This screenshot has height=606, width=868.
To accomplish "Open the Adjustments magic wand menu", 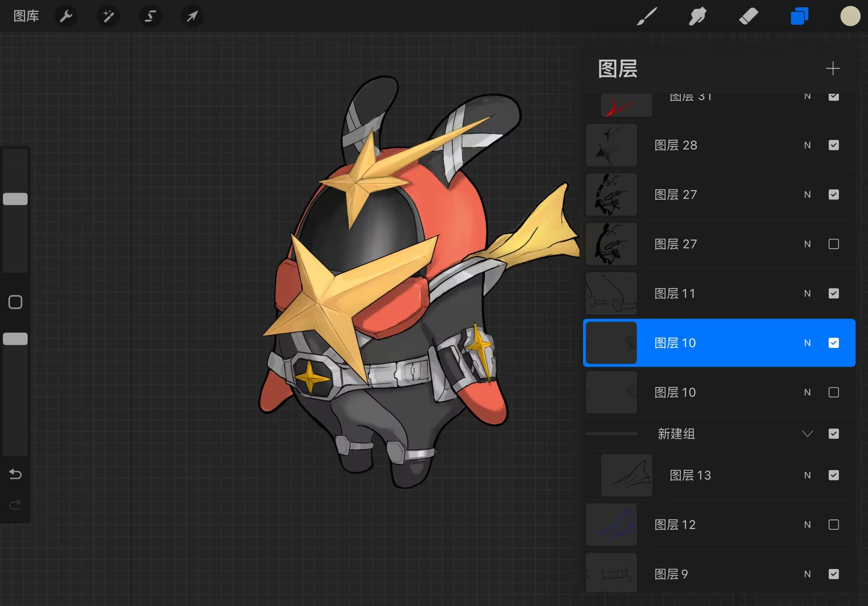I will [x=108, y=17].
